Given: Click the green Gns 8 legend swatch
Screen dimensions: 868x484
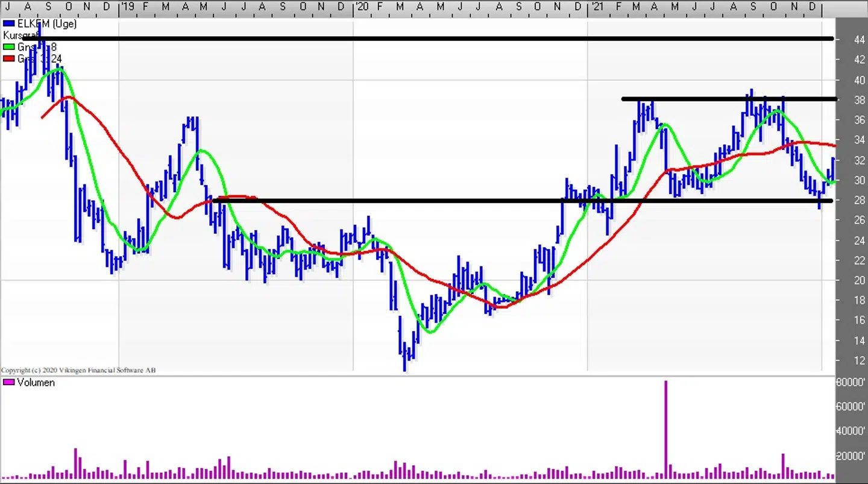Looking at the screenshot, I should coord(8,47).
